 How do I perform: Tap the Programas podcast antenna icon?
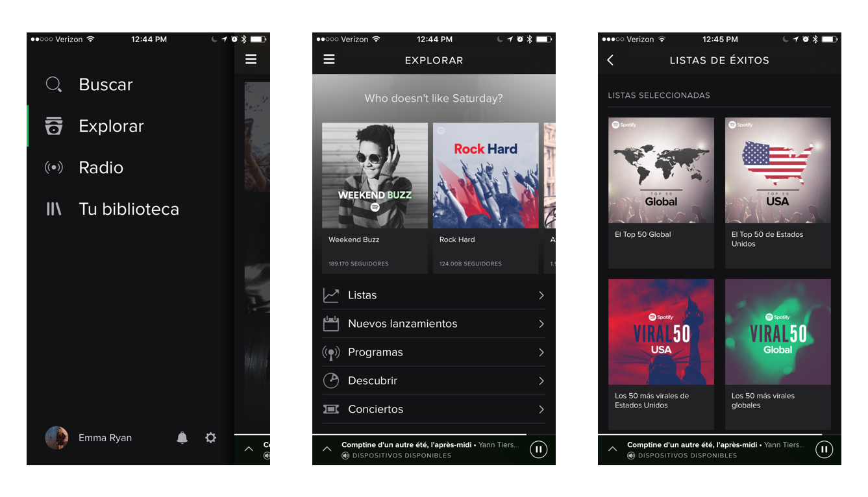click(331, 352)
